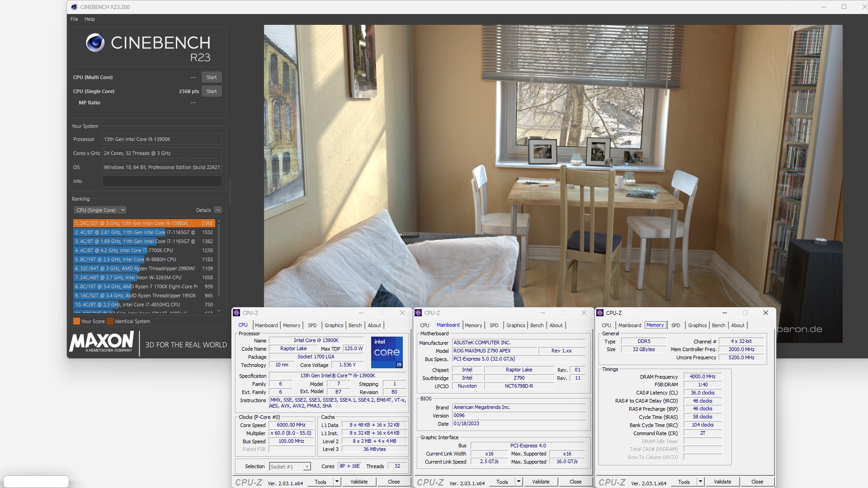868x488 pixels.
Task: Open About tab in Memory CPU-Z window
Action: click(x=738, y=325)
